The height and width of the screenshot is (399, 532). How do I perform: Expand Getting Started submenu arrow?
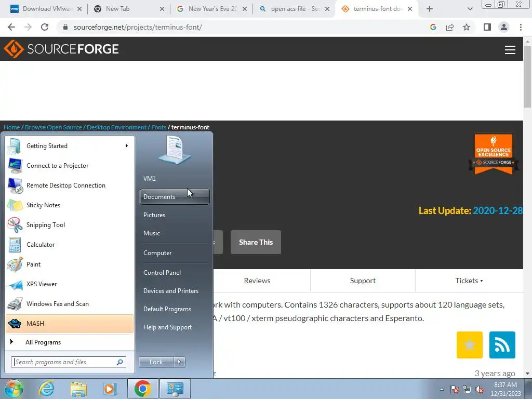tap(127, 146)
